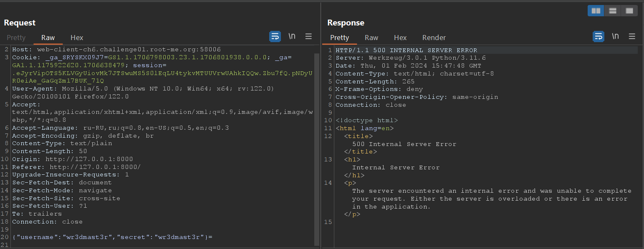Select the Raw tab in Request

[48, 38]
